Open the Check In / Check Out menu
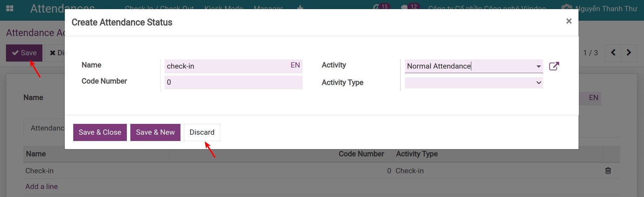The width and height of the screenshot is (644, 197). pyautogui.click(x=159, y=8)
